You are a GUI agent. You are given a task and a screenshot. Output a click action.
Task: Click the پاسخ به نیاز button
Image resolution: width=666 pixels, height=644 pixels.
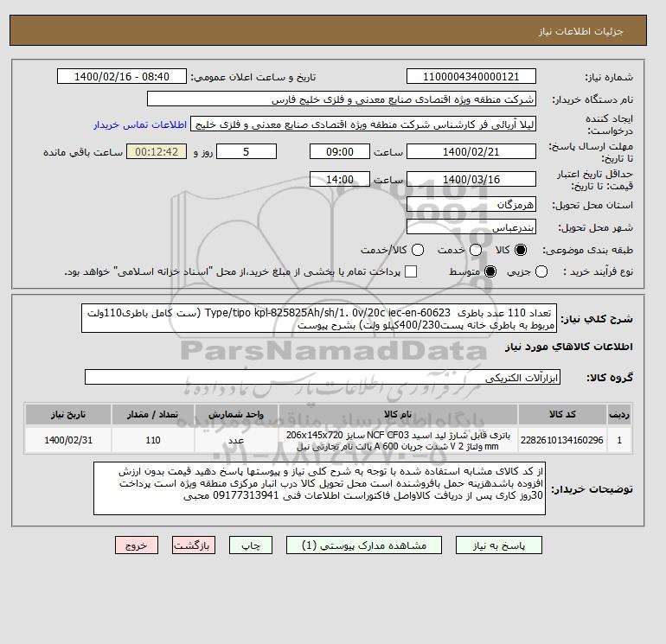[499, 545]
